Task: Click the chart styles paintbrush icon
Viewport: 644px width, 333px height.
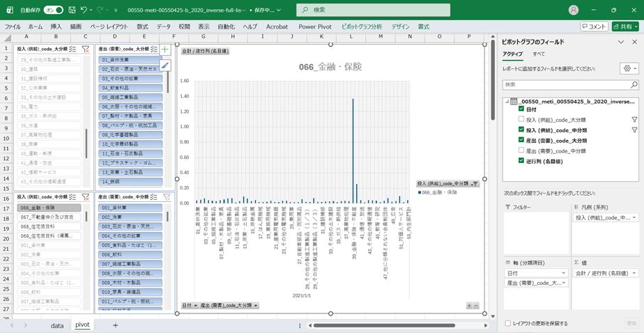Action: click(x=165, y=65)
